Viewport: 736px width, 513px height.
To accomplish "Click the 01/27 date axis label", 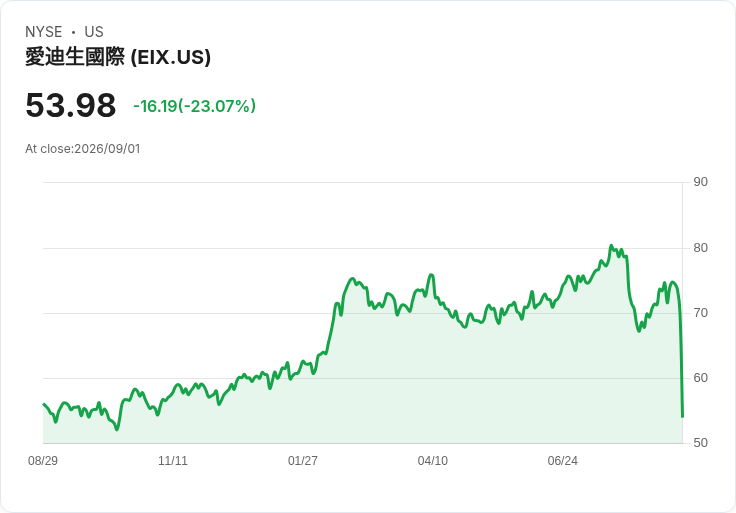I will point(303,460).
